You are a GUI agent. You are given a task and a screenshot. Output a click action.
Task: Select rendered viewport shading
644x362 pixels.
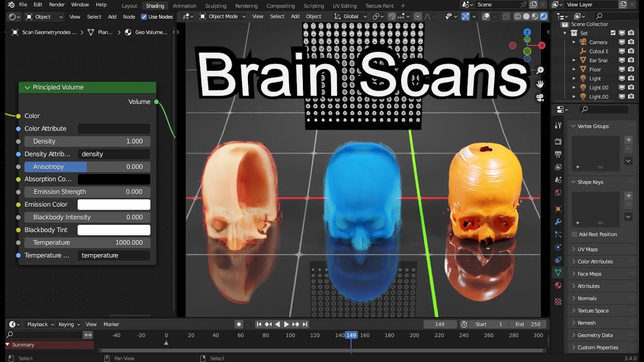click(x=544, y=16)
